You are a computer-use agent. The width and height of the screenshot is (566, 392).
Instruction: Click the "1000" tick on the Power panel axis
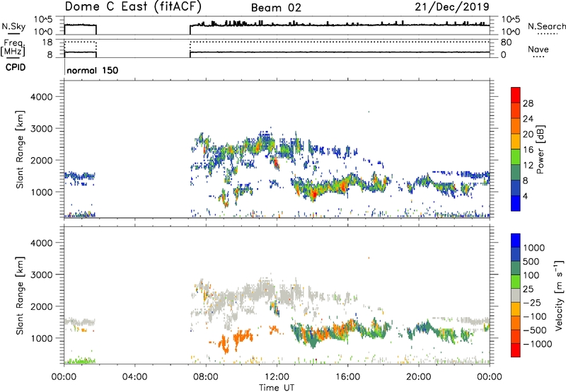41,192
